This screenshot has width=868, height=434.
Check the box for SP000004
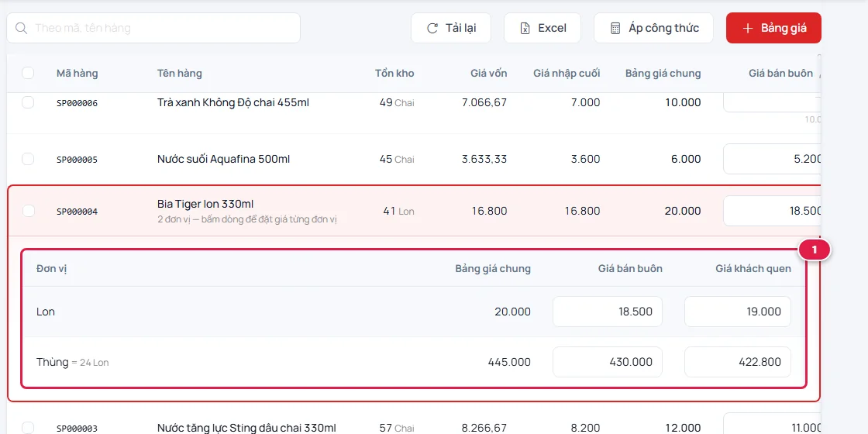click(x=28, y=211)
